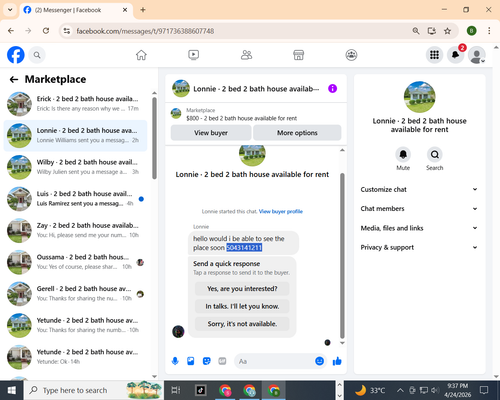Open Oussama's conversation in the list
Screen dimensions: 500x400
point(75,262)
